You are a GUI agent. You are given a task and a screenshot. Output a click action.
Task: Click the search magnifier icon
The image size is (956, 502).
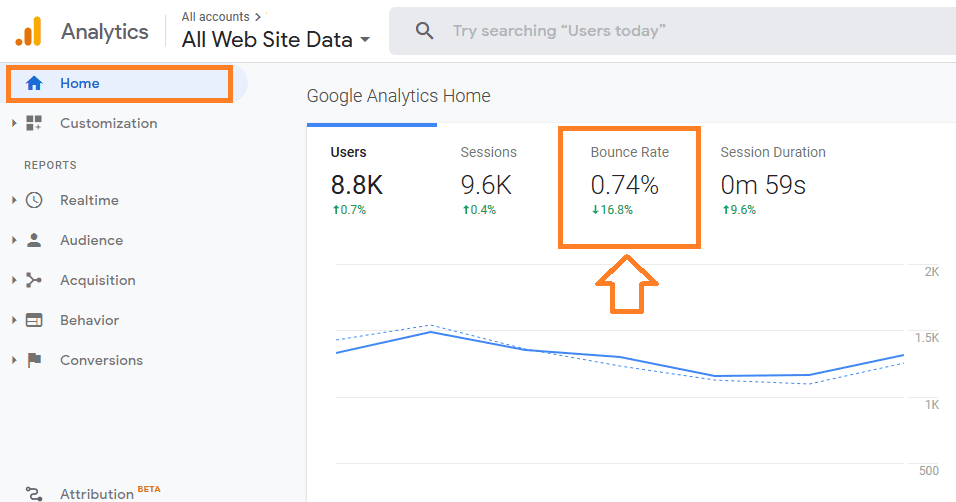click(424, 30)
